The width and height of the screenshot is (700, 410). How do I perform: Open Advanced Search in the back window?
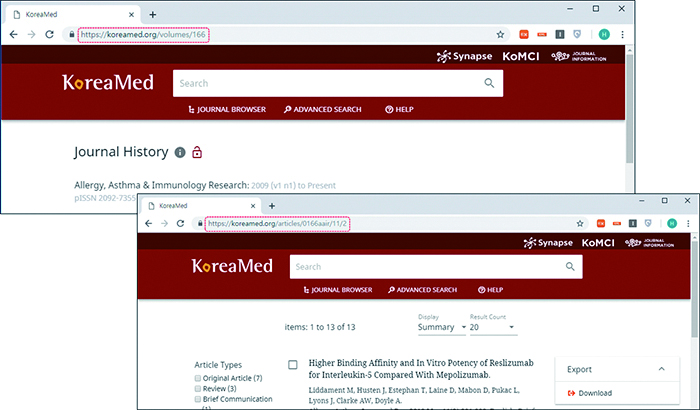[x=323, y=109]
